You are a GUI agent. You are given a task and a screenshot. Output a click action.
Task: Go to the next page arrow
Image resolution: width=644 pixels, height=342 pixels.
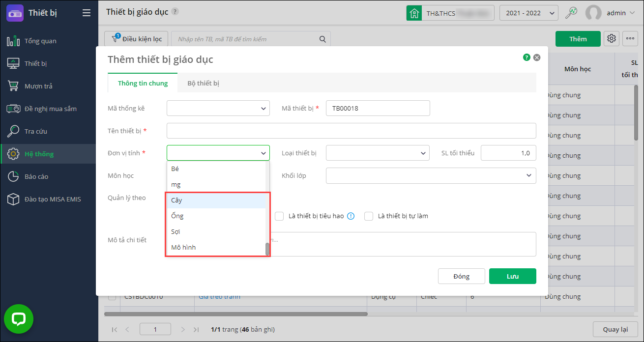(x=183, y=329)
